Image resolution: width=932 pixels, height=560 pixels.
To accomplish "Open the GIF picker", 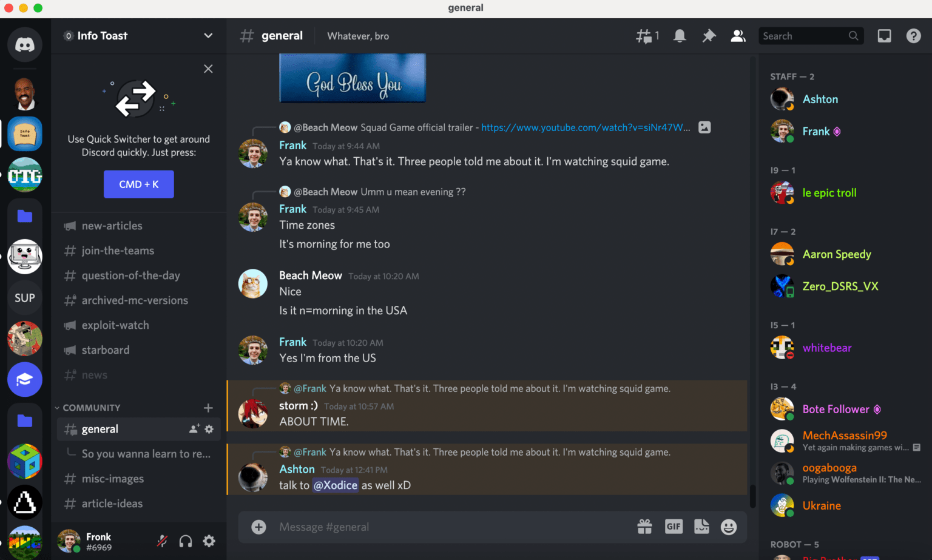I will pos(674,527).
